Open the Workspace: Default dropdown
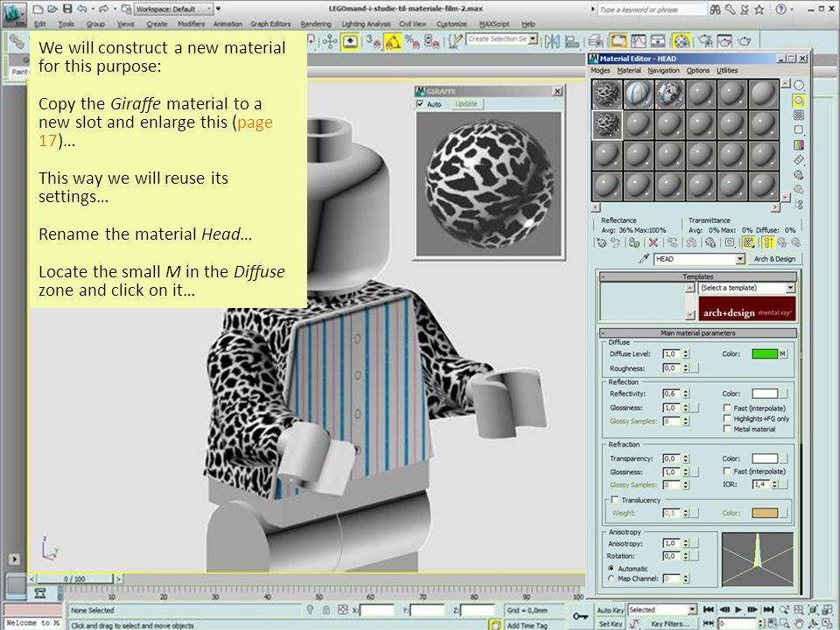Screen dimensions: 840x630 tap(173, 9)
